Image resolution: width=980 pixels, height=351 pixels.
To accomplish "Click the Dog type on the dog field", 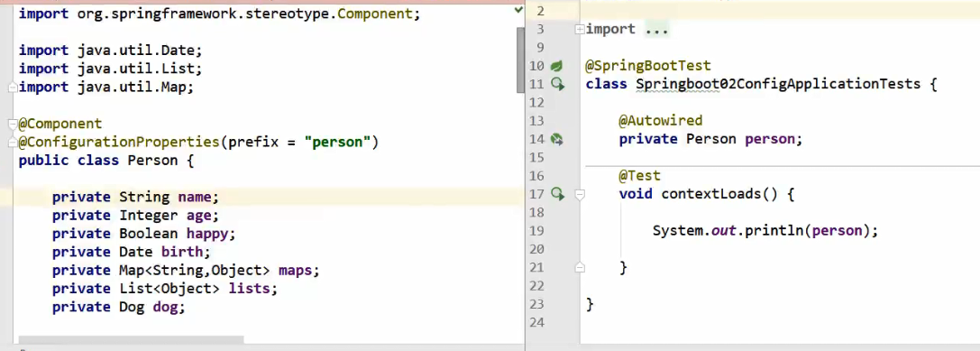I will 132,307.
